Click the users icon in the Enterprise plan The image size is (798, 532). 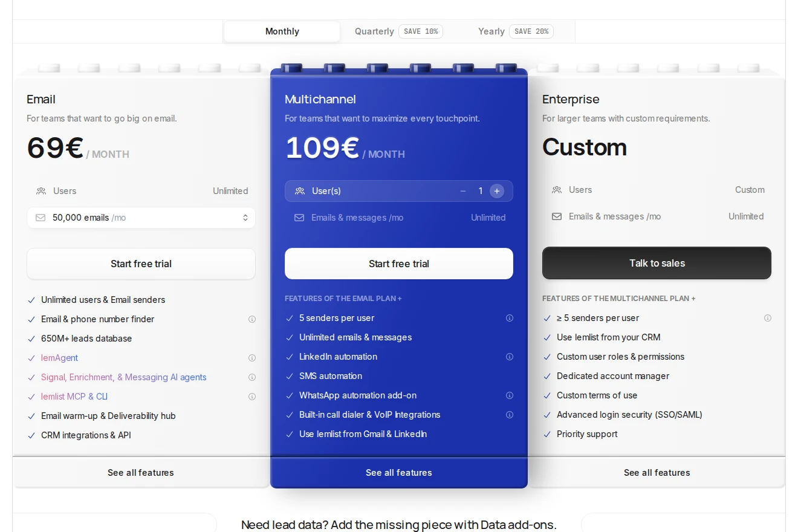[557, 190]
